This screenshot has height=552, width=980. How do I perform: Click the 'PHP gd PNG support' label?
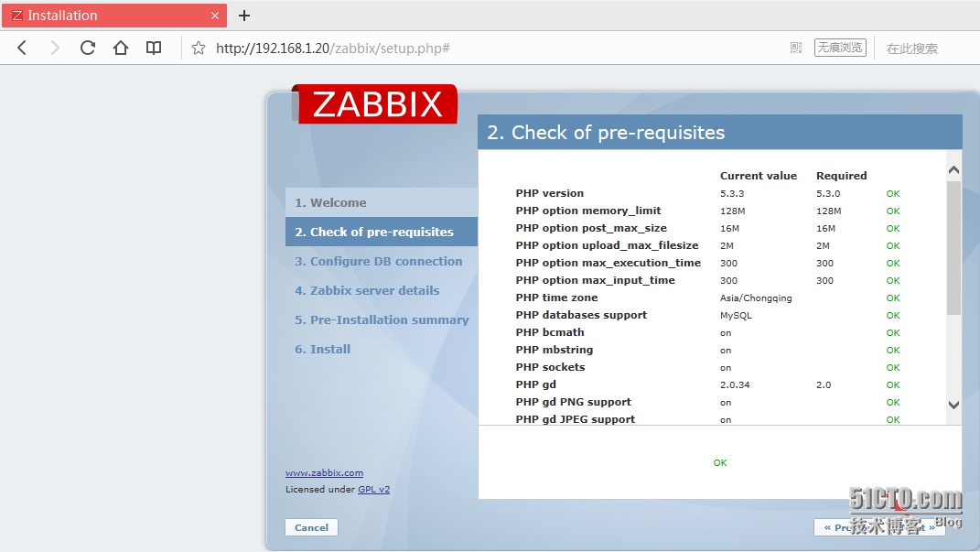click(573, 402)
